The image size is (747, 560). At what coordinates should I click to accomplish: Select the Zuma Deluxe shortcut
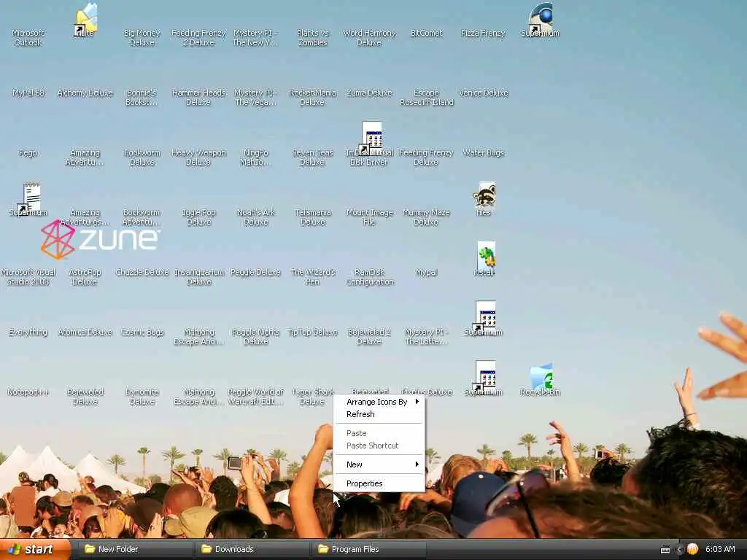369,93
